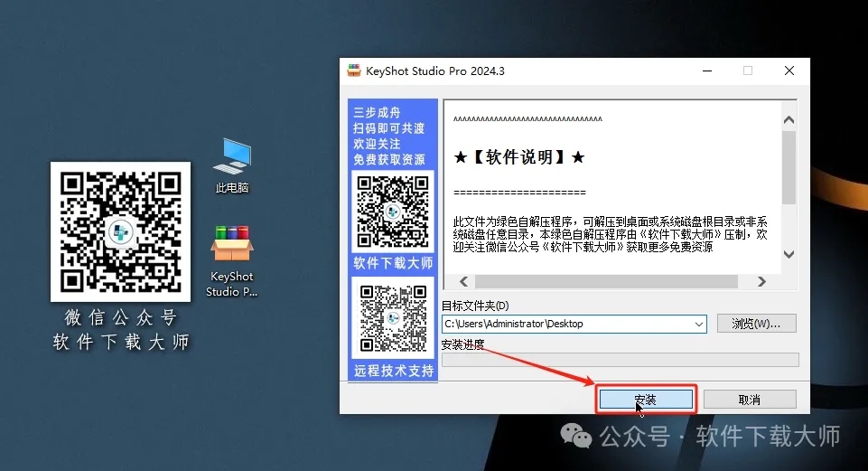Click the vertical scrollbar thumb
This screenshot has height=471, width=868.
tap(789, 168)
